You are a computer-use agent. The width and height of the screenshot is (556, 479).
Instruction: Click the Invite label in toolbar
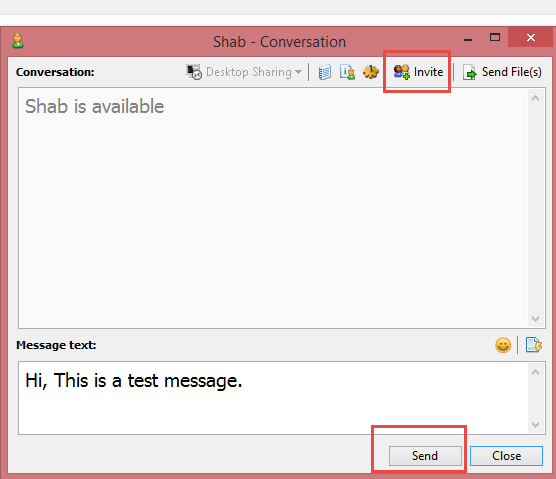click(x=428, y=72)
